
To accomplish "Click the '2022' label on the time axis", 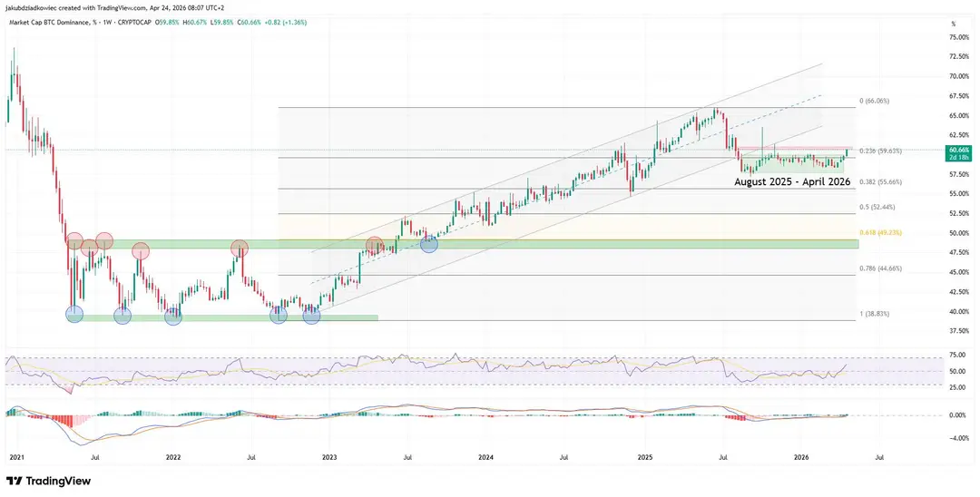I will (x=173, y=458).
